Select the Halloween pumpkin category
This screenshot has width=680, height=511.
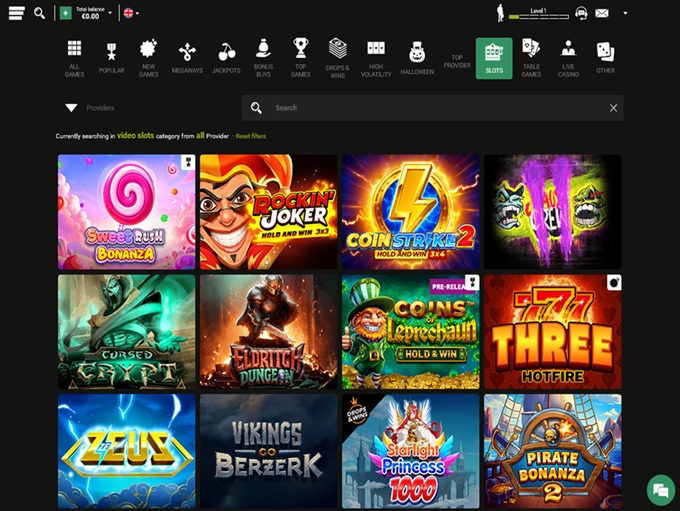point(417,57)
